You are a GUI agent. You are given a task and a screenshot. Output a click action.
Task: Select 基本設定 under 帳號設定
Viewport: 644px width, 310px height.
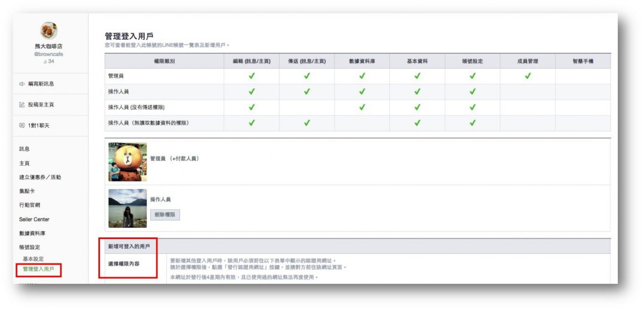(33, 259)
